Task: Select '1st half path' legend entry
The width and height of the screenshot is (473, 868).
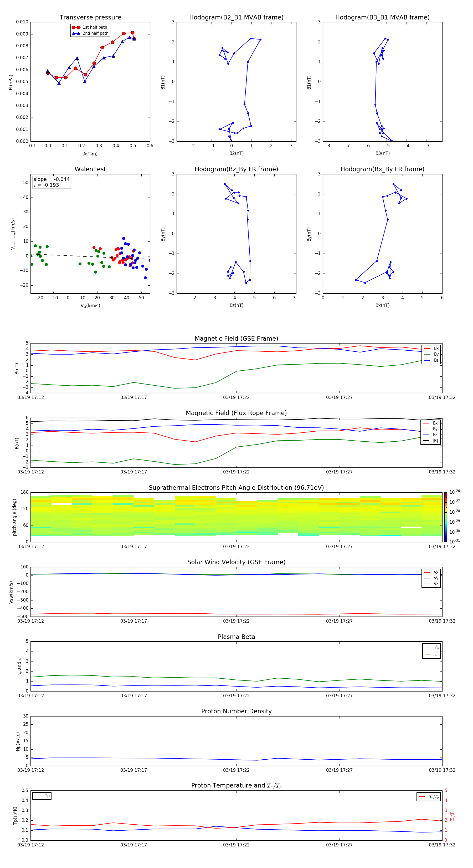Action: point(90,27)
